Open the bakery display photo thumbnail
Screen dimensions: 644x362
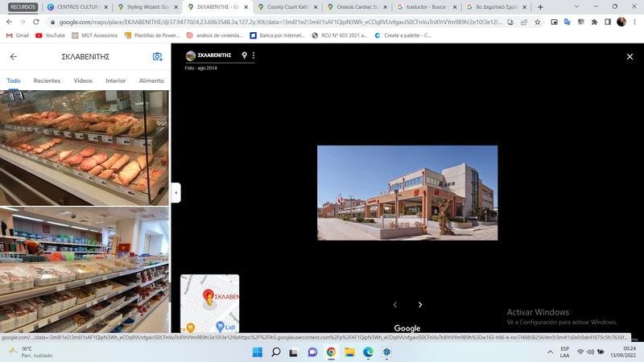85,148
